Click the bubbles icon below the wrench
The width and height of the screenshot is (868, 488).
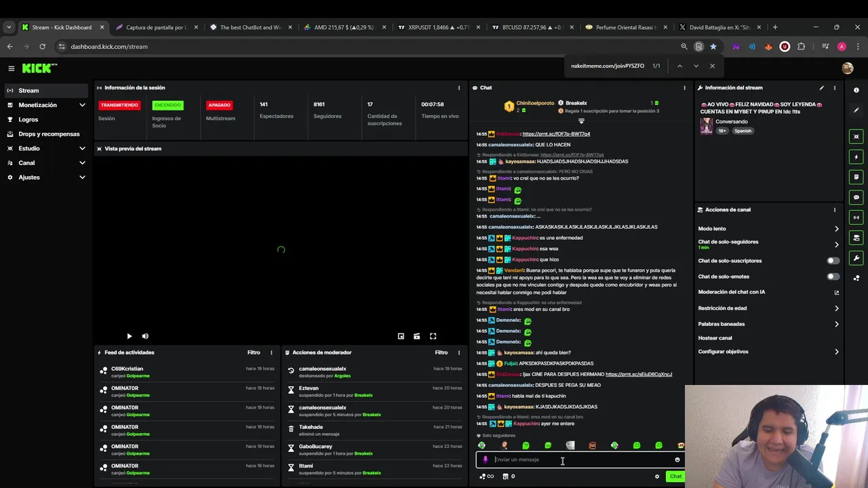(x=856, y=278)
